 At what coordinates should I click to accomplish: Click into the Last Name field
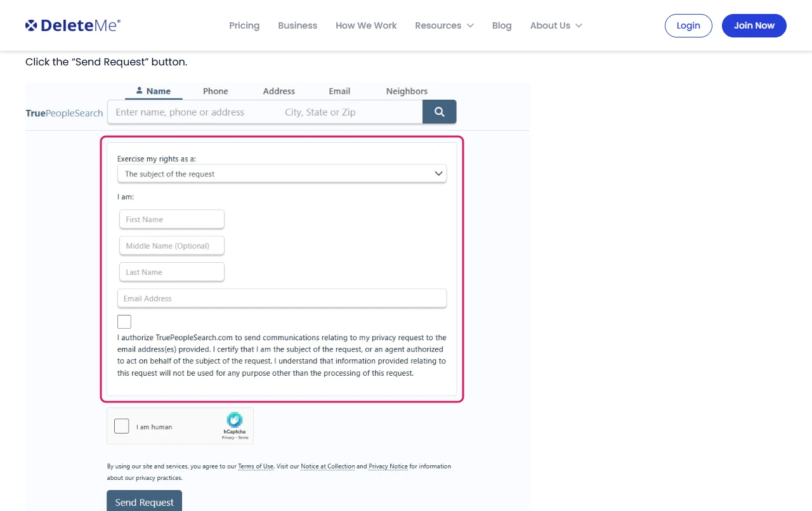[172, 272]
